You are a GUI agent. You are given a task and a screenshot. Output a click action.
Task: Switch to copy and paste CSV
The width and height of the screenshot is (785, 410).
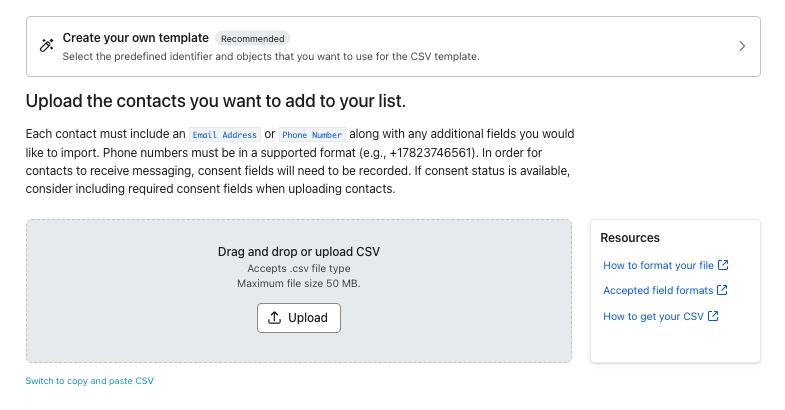90,381
